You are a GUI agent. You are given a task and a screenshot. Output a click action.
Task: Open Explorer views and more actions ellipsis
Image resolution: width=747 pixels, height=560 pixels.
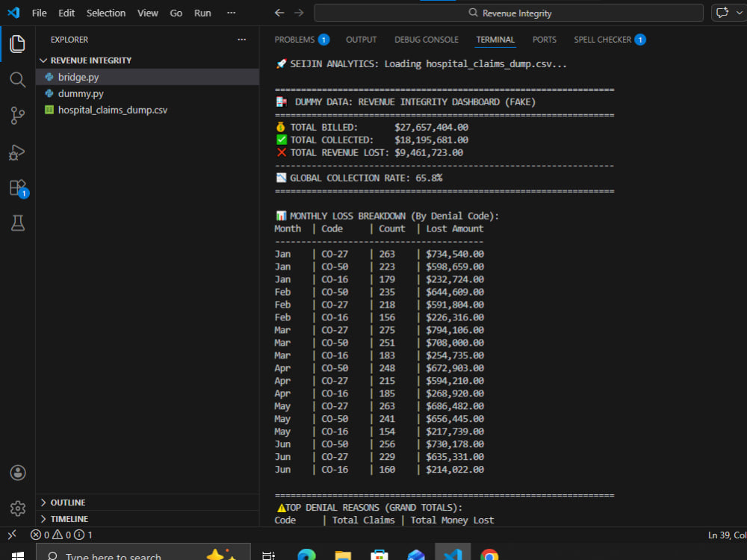[x=241, y=40]
